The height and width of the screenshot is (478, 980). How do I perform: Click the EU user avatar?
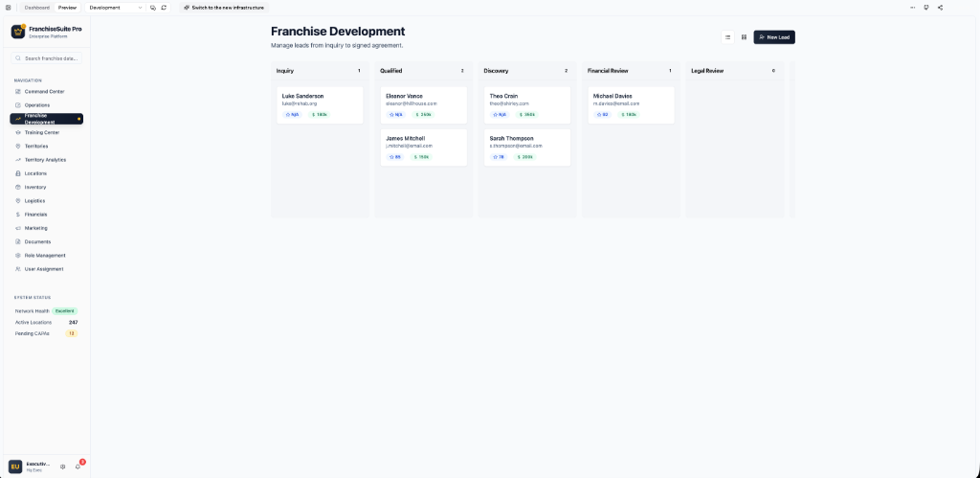pos(15,467)
